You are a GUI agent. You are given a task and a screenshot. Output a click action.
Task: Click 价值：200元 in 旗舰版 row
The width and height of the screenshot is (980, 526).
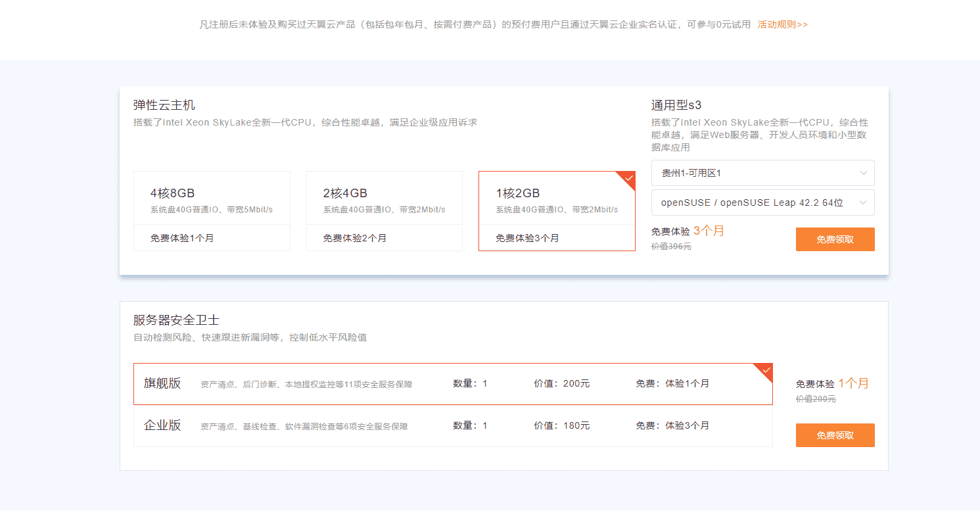coord(562,384)
